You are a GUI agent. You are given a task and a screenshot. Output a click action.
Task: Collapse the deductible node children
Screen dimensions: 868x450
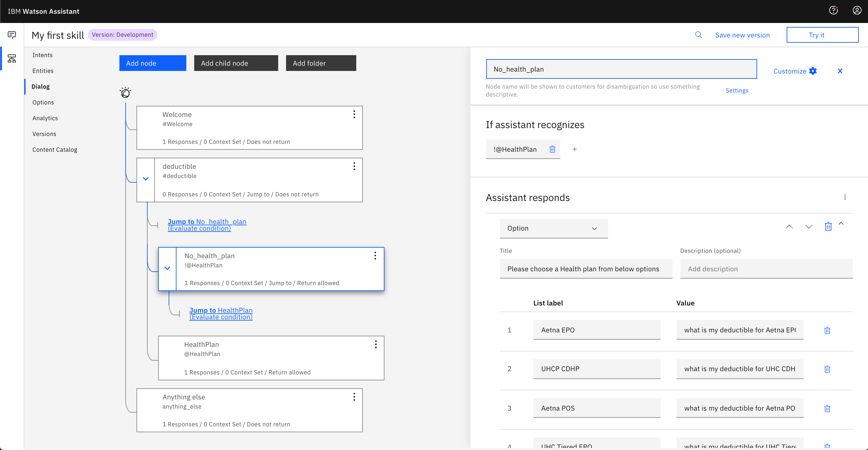(x=146, y=179)
